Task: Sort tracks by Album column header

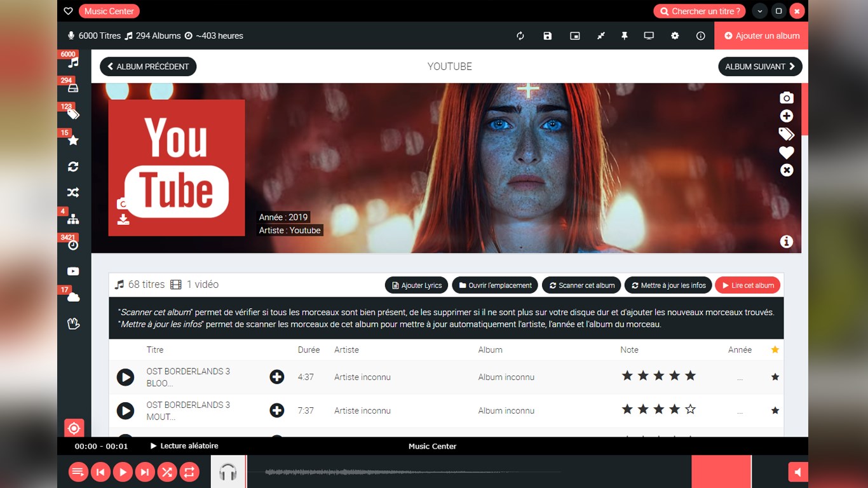Action: (491, 350)
